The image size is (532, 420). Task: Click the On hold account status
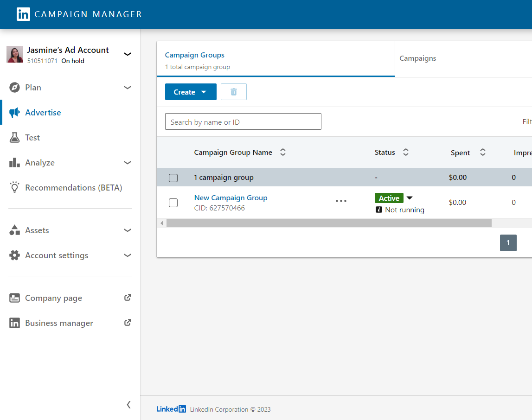tap(73, 61)
